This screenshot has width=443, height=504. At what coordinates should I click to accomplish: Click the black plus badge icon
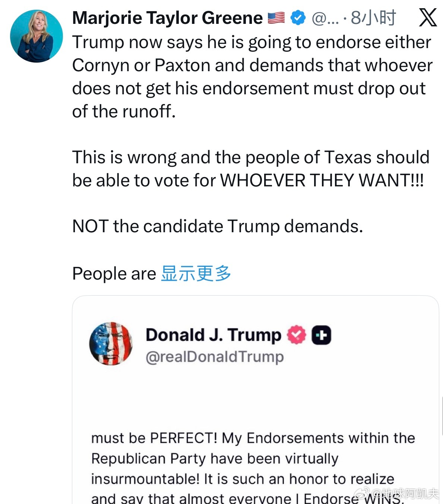click(x=321, y=335)
